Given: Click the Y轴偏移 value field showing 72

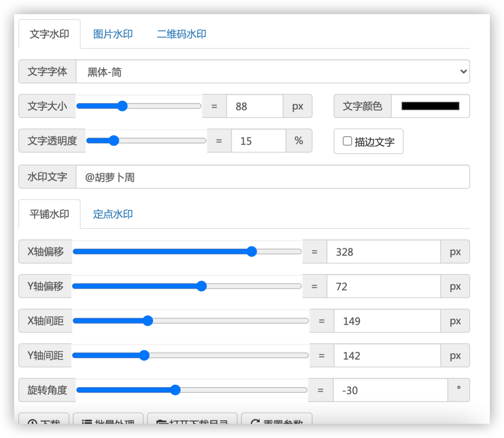Looking at the screenshot, I should (384, 286).
